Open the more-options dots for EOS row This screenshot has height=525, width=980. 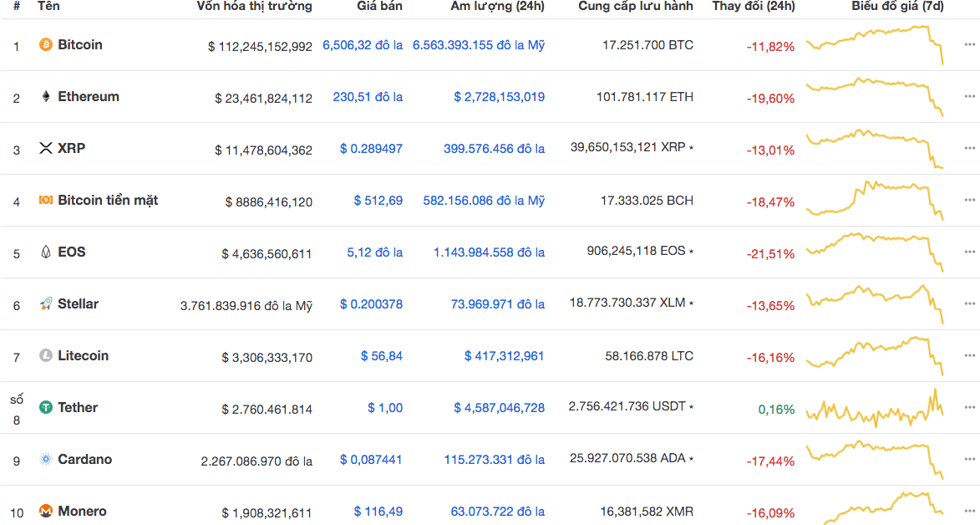click(969, 252)
